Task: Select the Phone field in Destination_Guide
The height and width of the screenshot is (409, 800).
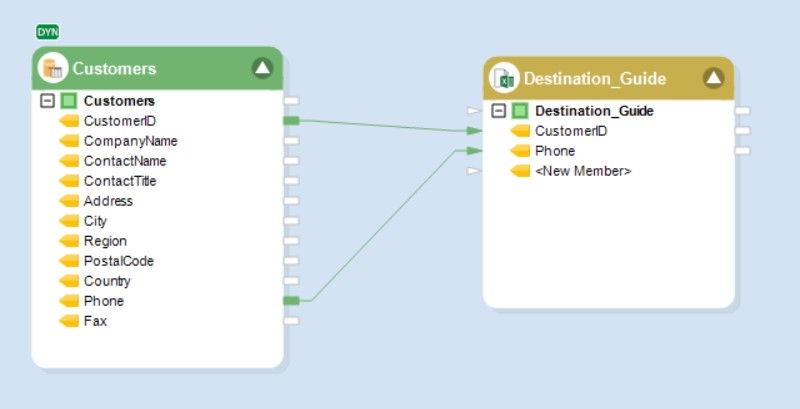Action: pyautogui.click(x=555, y=151)
